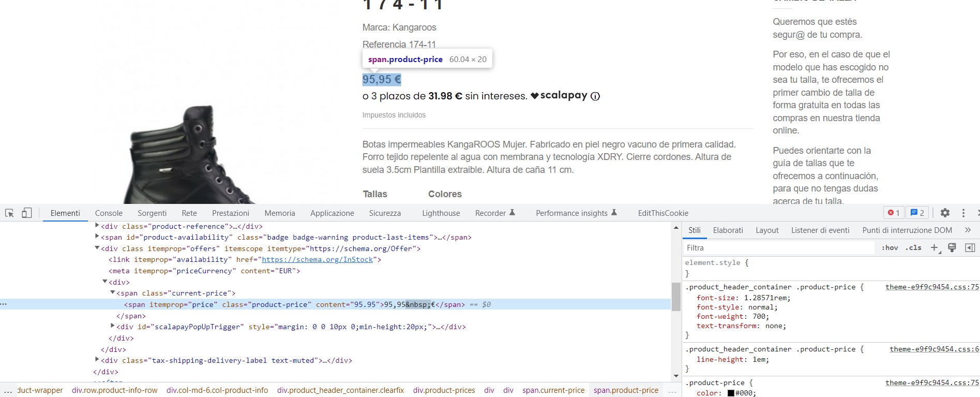The width and height of the screenshot is (980, 397).
Task: Open DevTools settings gear
Action: 945,213
